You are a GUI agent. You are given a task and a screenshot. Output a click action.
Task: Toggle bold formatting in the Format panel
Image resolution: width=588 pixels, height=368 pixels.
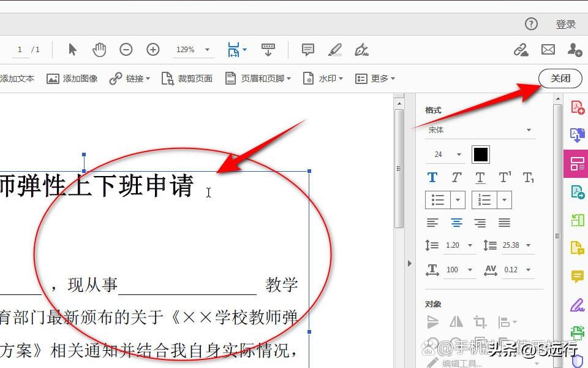[x=432, y=177]
